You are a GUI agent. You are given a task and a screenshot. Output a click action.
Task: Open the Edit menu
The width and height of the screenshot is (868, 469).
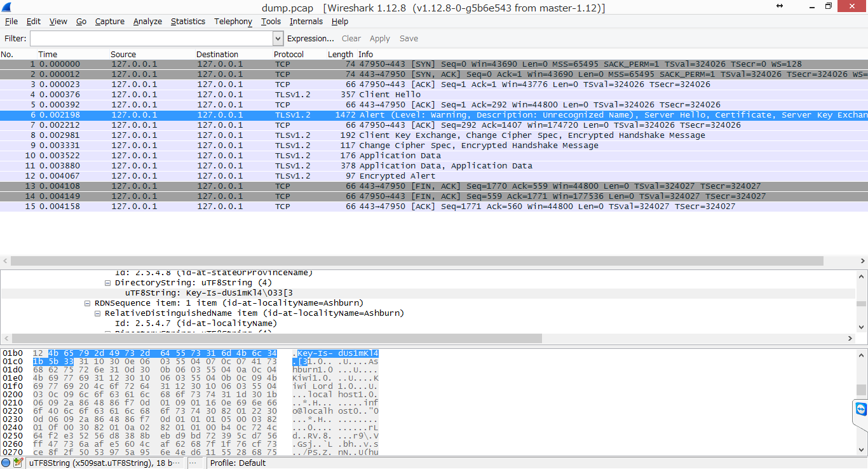point(34,21)
